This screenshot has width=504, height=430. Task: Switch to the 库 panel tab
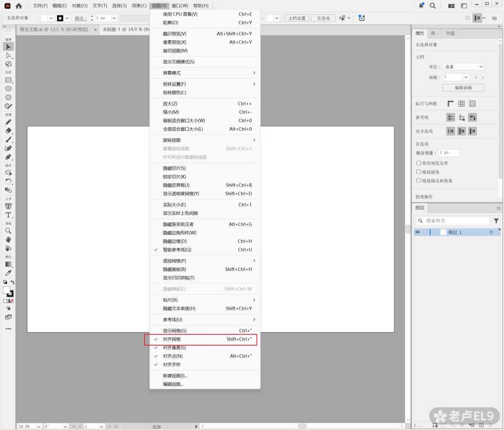point(433,34)
